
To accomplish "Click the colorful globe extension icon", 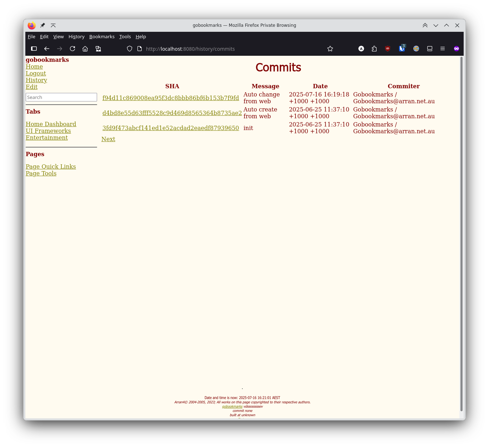I will coord(416,49).
